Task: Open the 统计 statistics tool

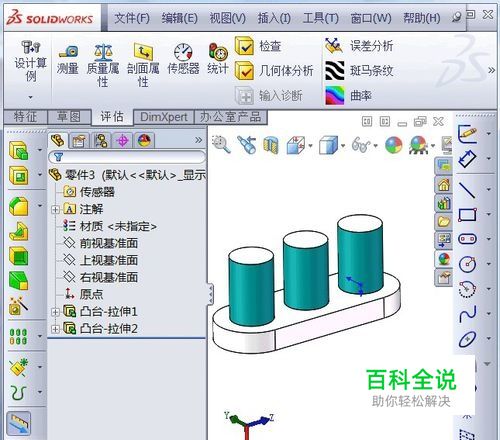Action: coord(218,59)
